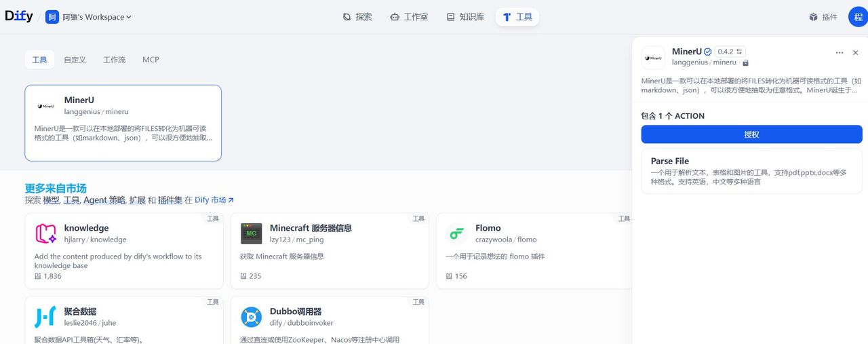
Task: Click the blue workspace avatar icon
Action: click(x=52, y=17)
